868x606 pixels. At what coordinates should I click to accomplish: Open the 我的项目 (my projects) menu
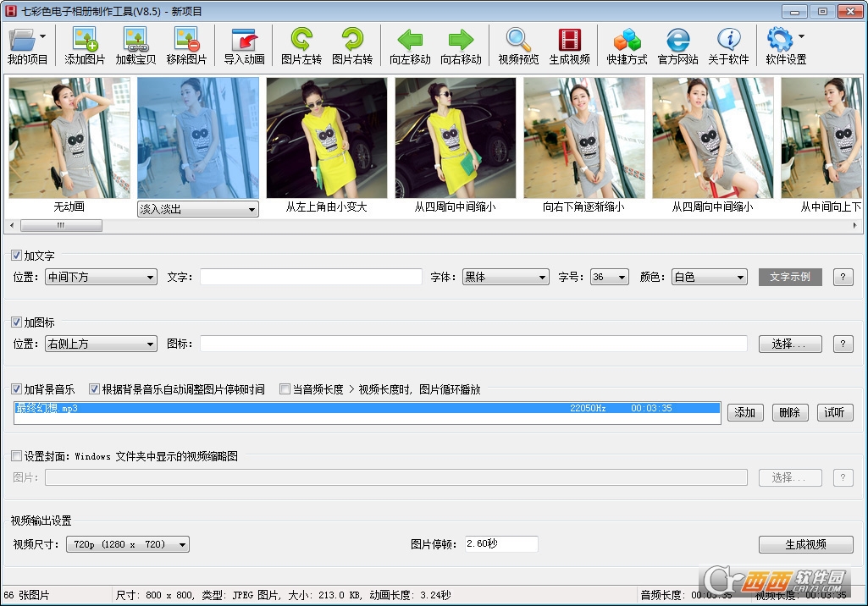click(x=27, y=45)
